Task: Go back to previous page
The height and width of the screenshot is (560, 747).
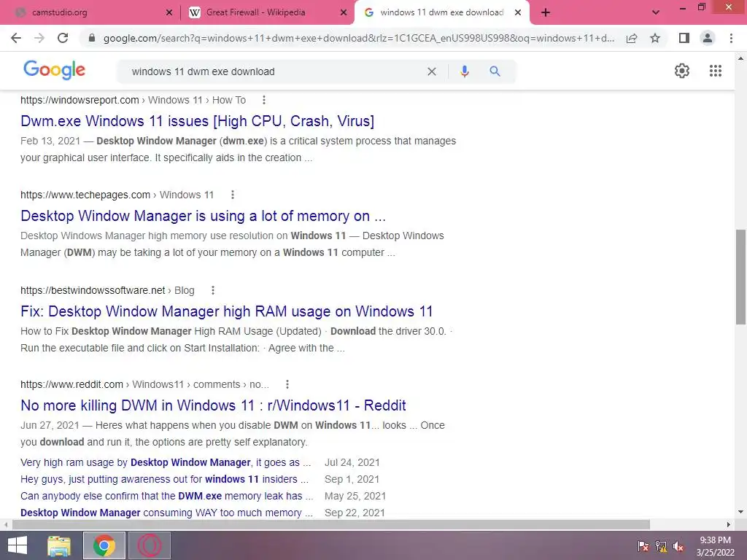Action: tap(16, 38)
